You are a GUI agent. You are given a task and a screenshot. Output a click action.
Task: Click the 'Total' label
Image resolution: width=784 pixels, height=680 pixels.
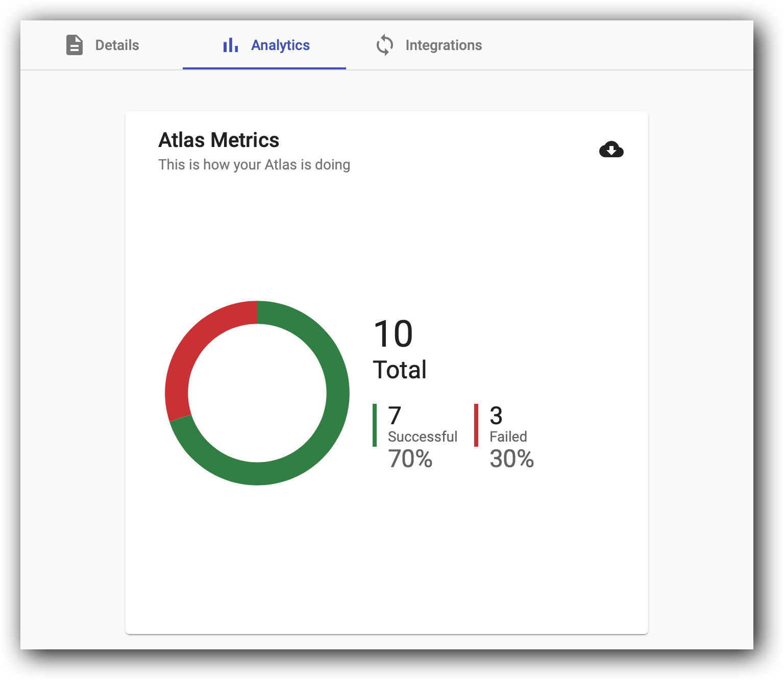(400, 370)
